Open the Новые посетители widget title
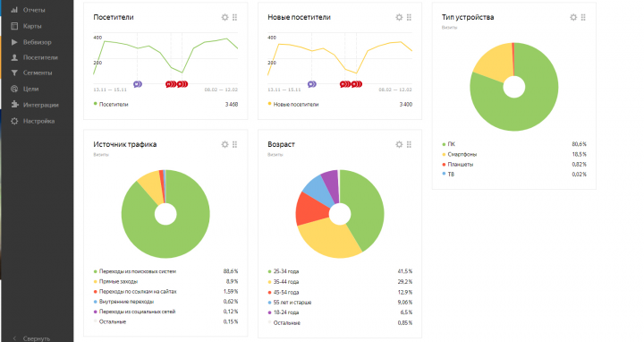 click(x=299, y=17)
